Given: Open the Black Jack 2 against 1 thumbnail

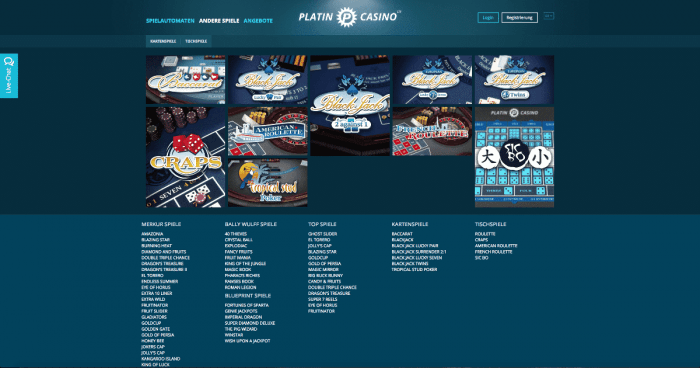Looking at the screenshot, I should point(350,105).
